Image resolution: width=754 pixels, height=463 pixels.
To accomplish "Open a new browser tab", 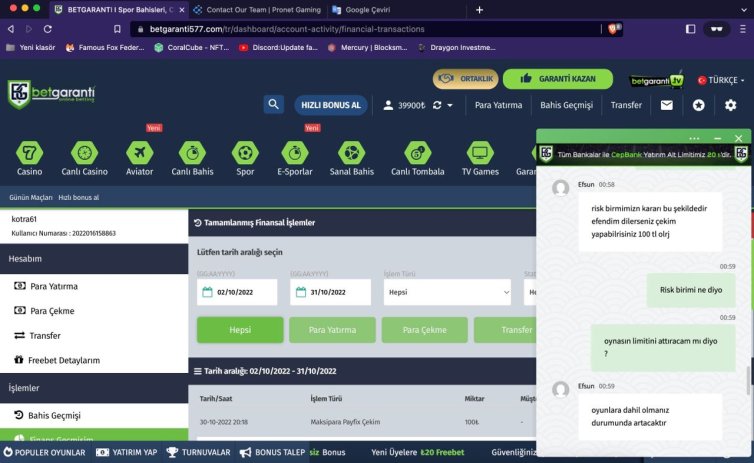I will click(x=479, y=10).
